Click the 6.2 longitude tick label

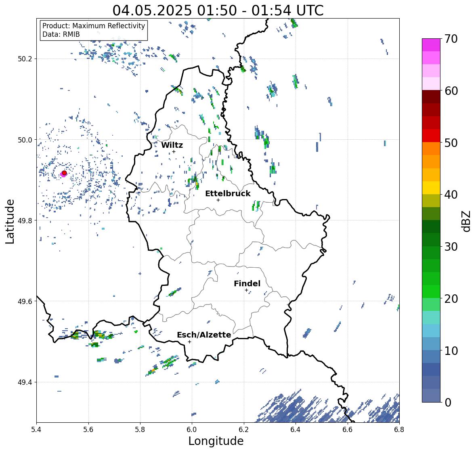pyautogui.click(x=244, y=429)
